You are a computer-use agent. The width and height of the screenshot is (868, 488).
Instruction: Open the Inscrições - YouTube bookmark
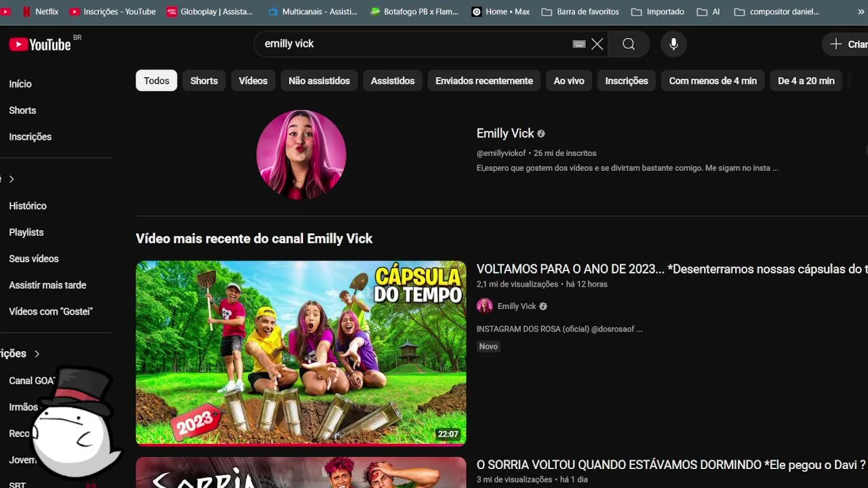tap(113, 12)
